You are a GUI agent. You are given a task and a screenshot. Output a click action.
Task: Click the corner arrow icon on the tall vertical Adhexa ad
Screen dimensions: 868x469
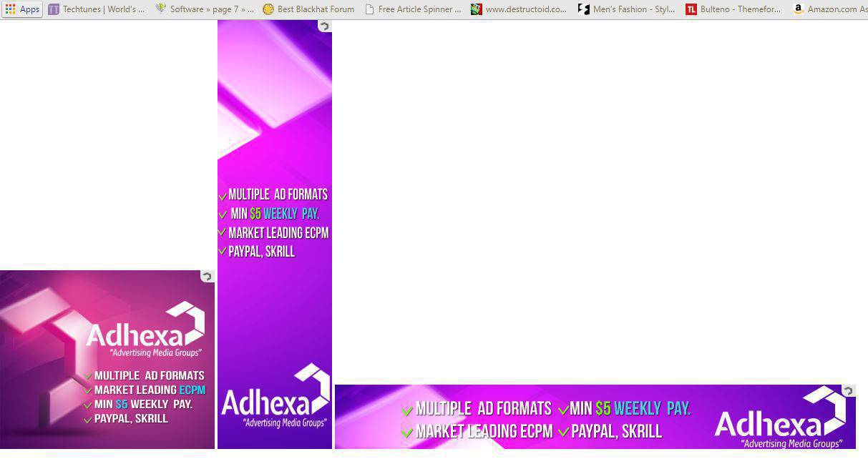point(324,26)
